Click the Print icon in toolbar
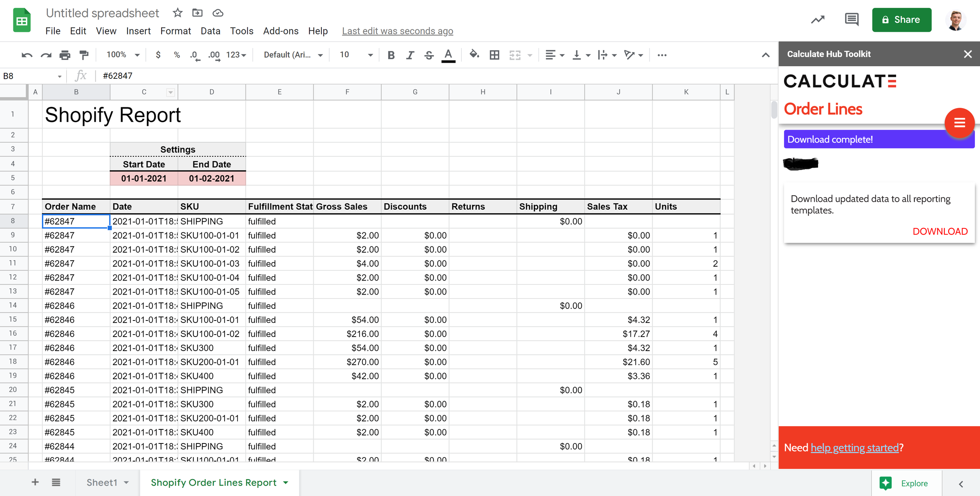Screen dimensions: 980x496 point(65,55)
